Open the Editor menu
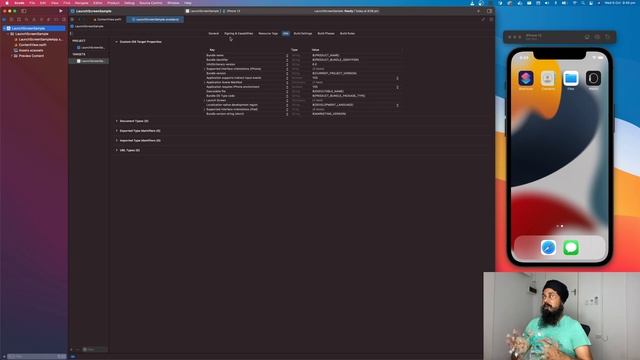Screen dimensions: 640x360 (x=98, y=3)
